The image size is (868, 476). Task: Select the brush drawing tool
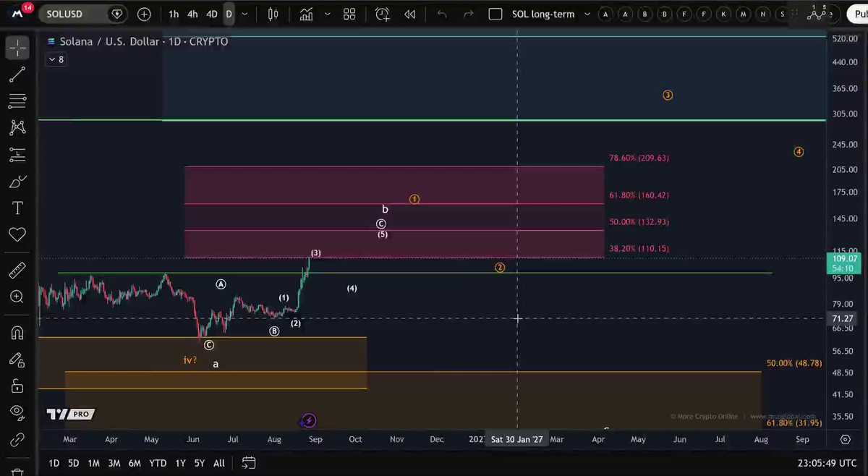coord(17,182)
